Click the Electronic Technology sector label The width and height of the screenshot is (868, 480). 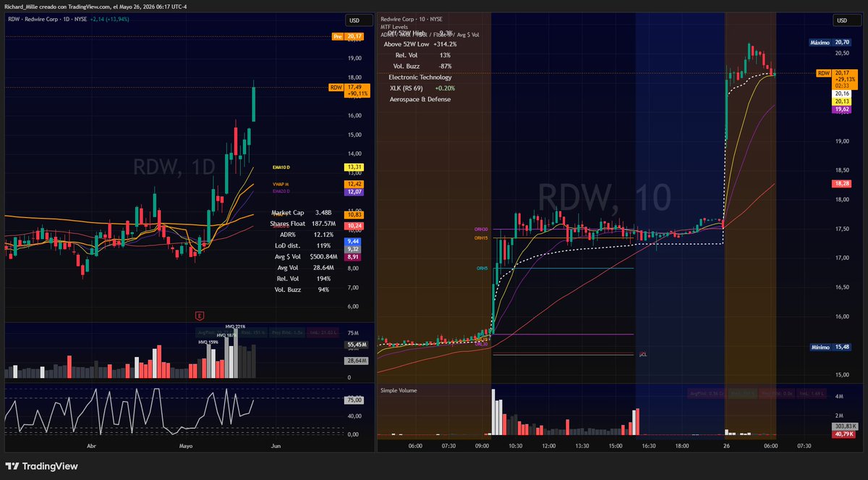420,77
